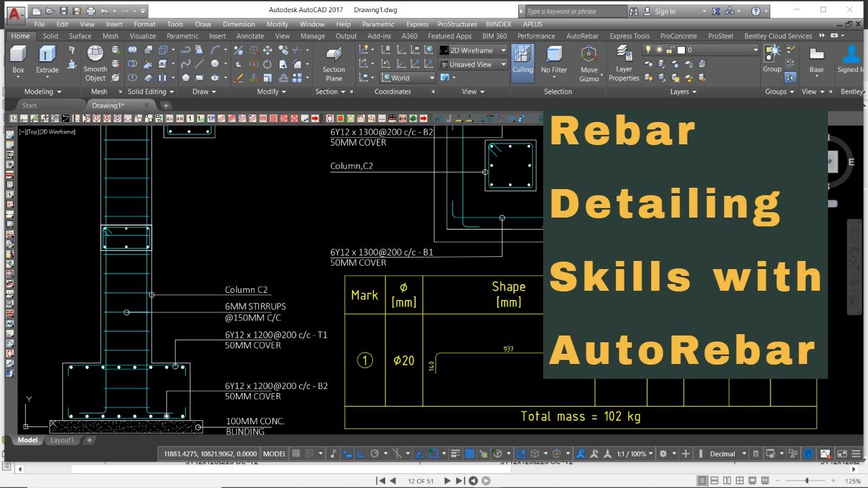This screenshot has height=488, width=868.
Task: Click the Sign In button
Action: pyautogui.click(x=664, y=12)
